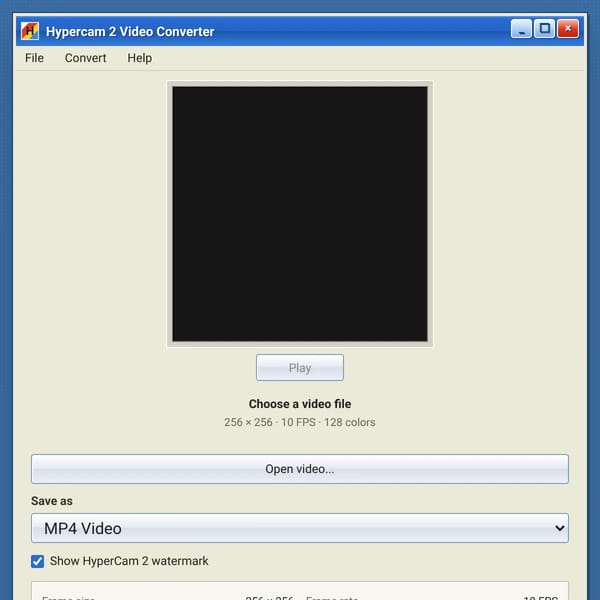600x600 pixels.
Task: Click the Hypercam app icon in title bar
Action: click(x=30, y=31)
